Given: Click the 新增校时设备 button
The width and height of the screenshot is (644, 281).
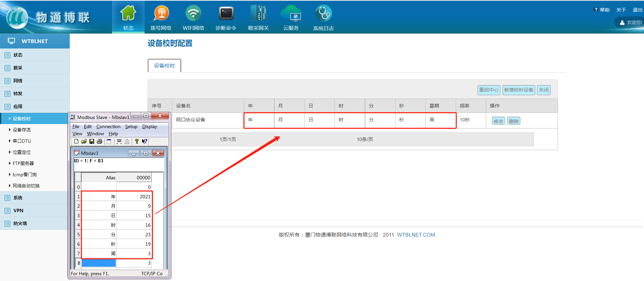Looking at the screenshot, I should point(518,90).
